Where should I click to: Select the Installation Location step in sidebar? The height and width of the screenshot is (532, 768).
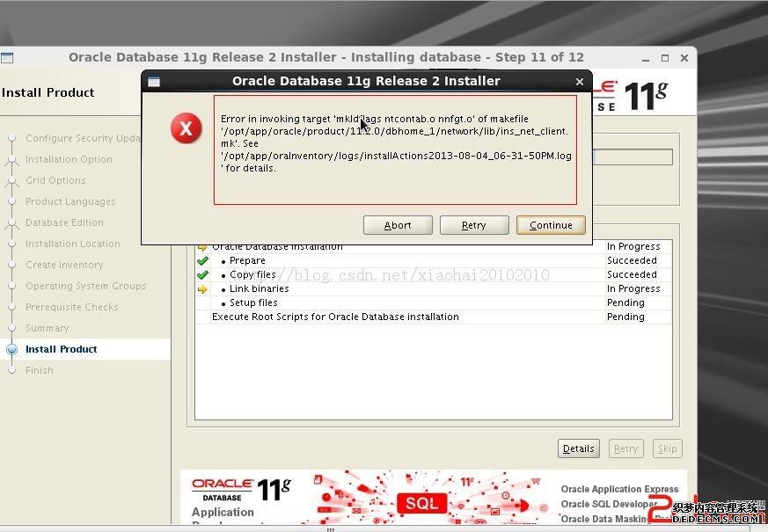(x=72, y=244)
